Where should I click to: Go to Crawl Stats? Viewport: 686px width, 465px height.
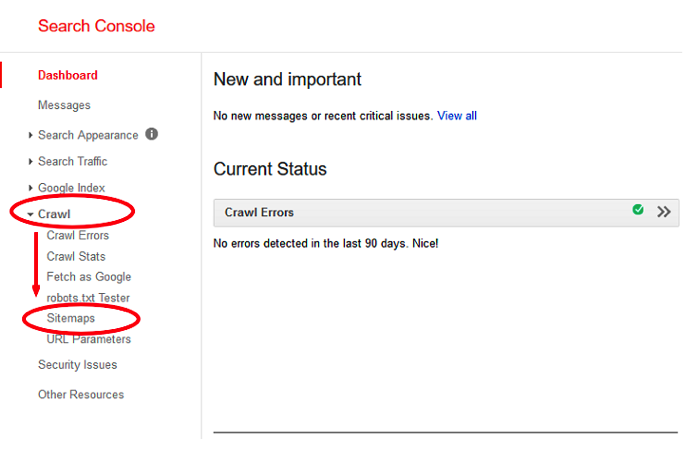tap(76, 257)
